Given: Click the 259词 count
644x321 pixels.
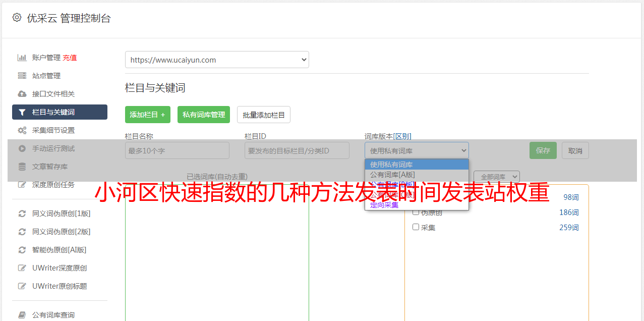Looking at the screenshot, I should coord(569,228).
